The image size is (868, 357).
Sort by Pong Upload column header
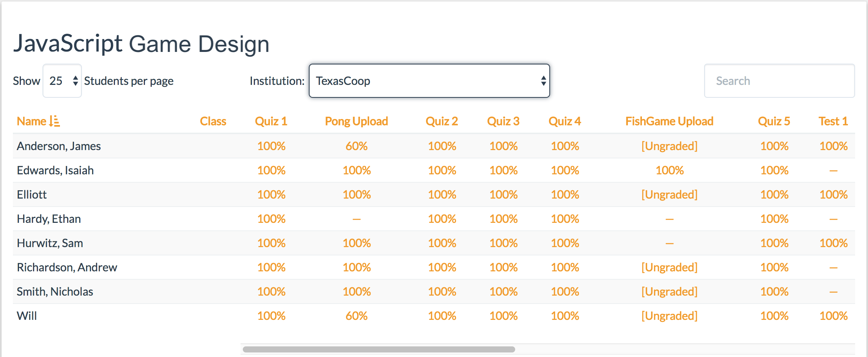(356, 121)
